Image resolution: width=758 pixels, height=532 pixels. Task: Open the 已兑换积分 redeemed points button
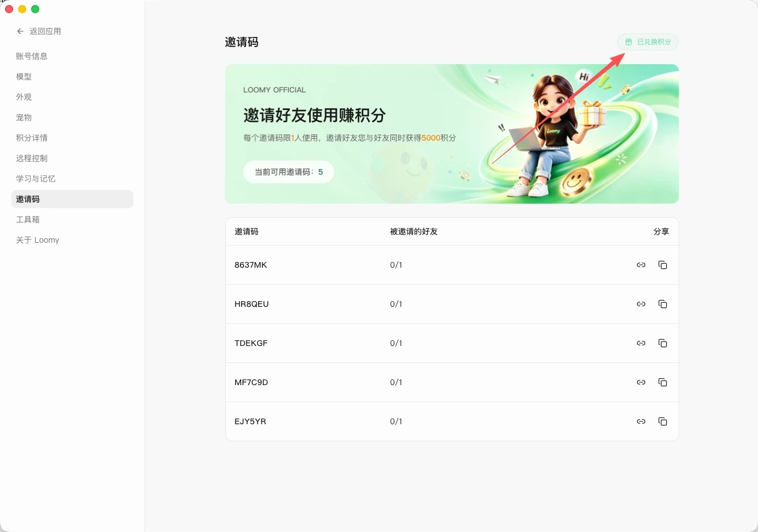648,42
